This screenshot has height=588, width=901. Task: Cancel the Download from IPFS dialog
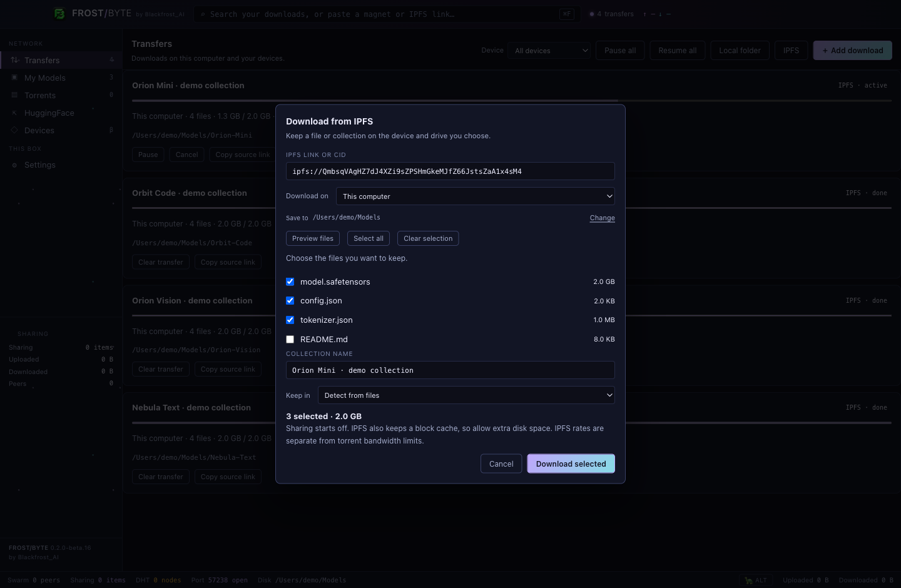coord(501,464)
